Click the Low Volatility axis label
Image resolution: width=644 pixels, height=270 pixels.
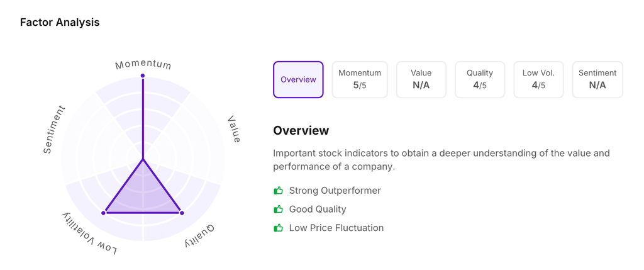[89, 235]
